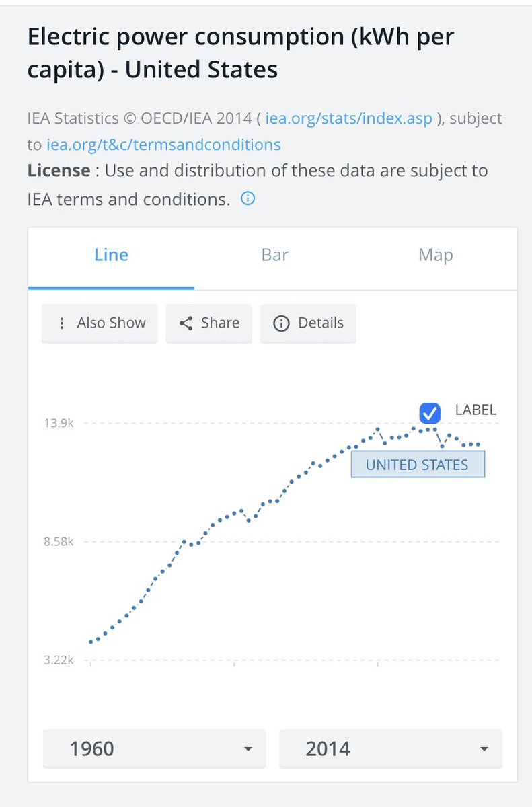Image resolution: width=532 pixels, height=807 pixels.
Task: Open the Also Show menu
Action: 100,323
